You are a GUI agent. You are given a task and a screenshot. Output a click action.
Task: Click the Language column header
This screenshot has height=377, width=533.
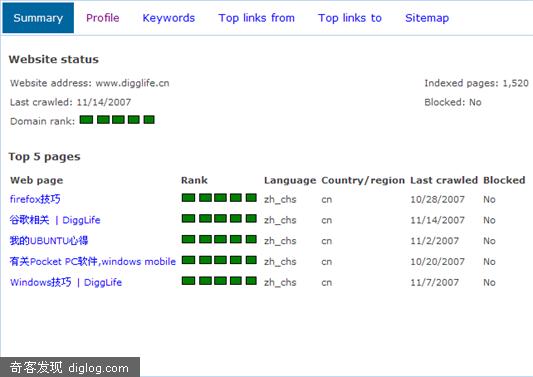pos(290,180)
